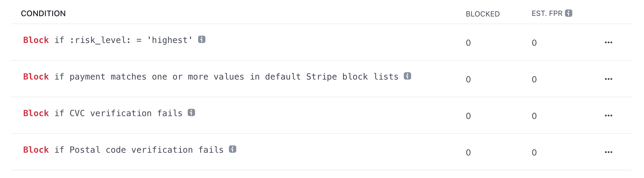644x178 pixels.
Task: Open three-dot menu for risk_level highest rule
Action: (609, 42)
